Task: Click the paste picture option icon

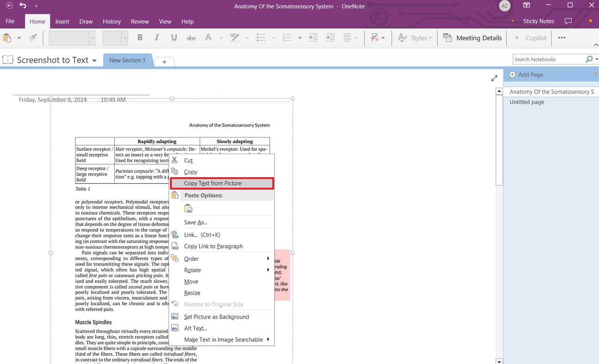Action: coord(188,209)
